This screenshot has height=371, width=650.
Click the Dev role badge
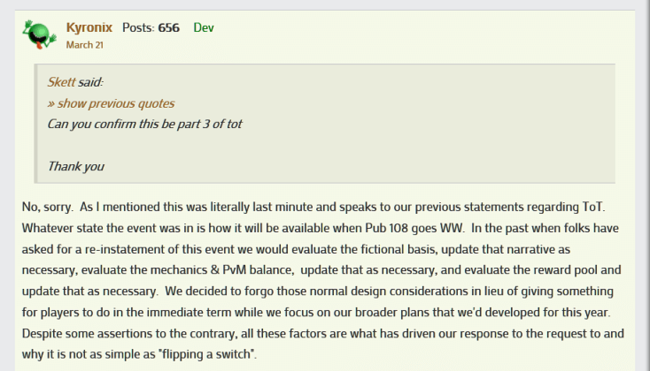click(204, 28)
